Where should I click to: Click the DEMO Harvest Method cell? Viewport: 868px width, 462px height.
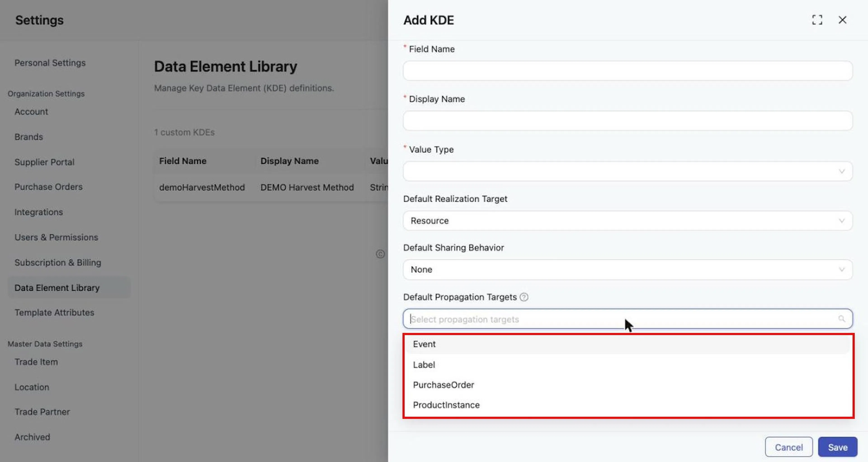[307, 187]
